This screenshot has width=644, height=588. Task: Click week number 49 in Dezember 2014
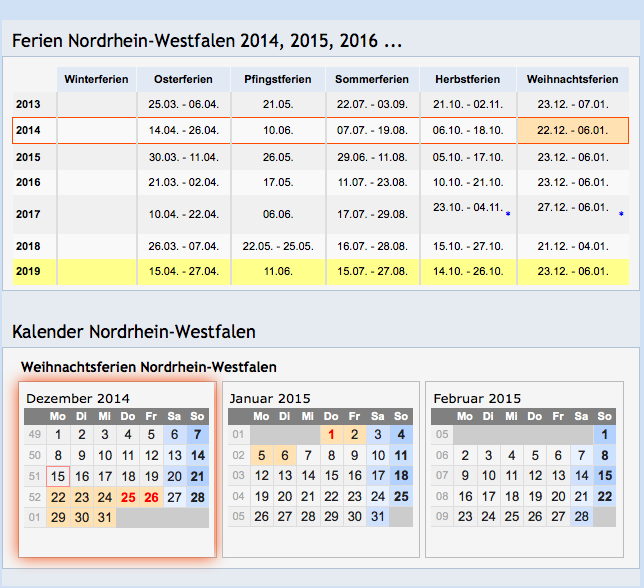pyautogui.click(x=35, y=434)
